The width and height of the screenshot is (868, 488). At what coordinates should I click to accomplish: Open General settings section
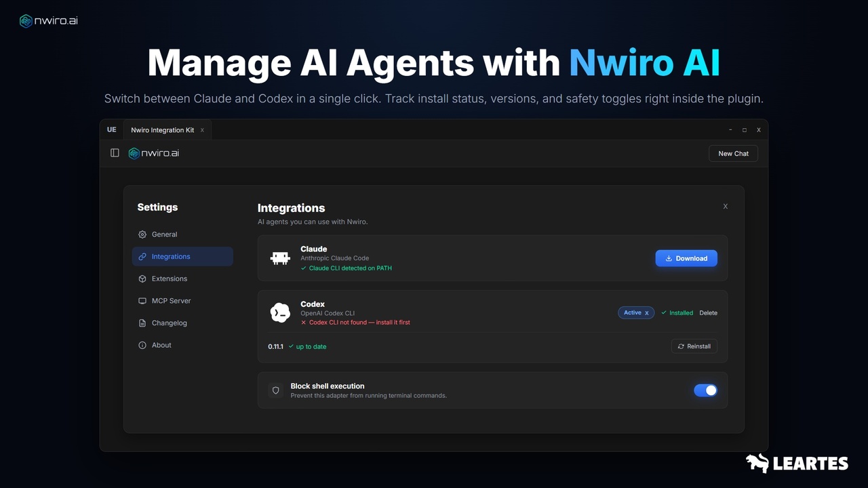pyautogui.click(x=182, y=235)
